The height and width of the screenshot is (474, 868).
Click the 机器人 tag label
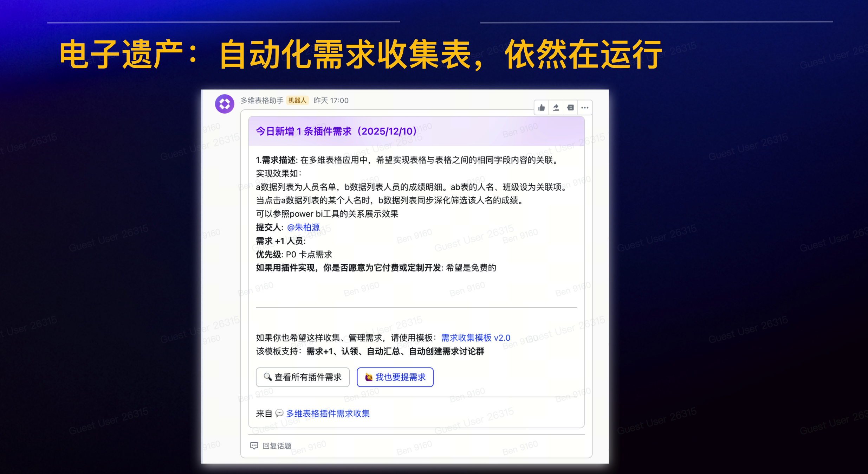pos(297,101)
